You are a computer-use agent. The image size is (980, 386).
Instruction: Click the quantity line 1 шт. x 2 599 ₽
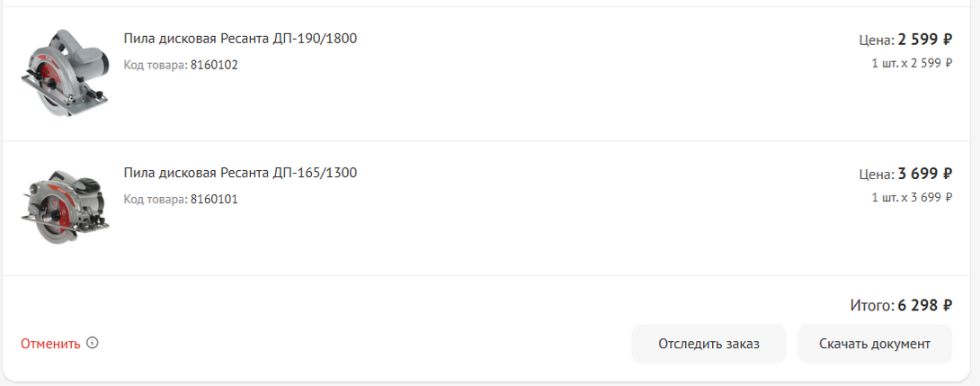point(911,63)
